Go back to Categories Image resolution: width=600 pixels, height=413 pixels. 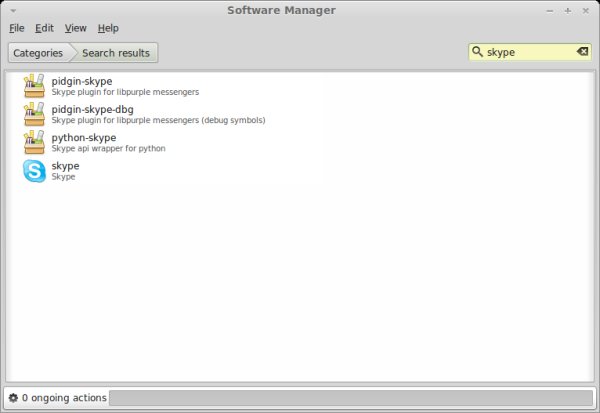pyautogui.click(x=38, y=53)
